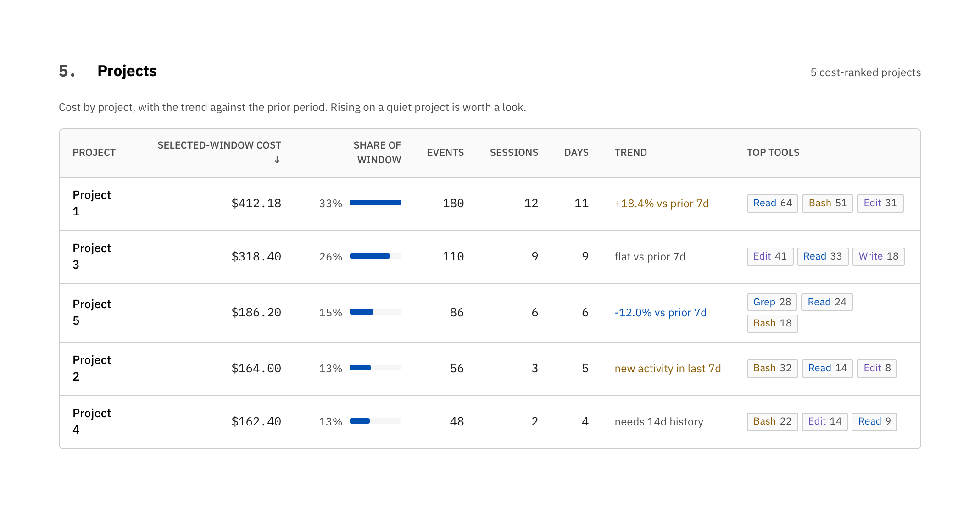Screen dimensions: 980x508
Task: Open the Project 3 row
Action: (x=490, y=257)
